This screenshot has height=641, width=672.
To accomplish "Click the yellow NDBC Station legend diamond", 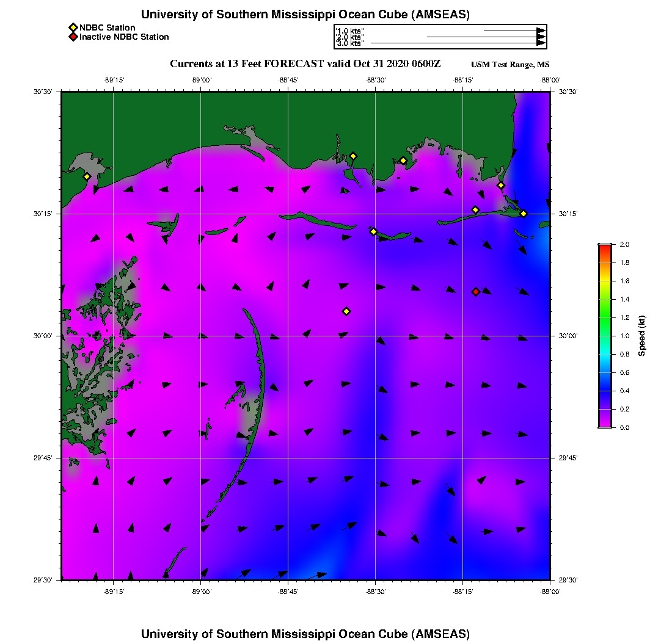I will (x=73, y=27).
